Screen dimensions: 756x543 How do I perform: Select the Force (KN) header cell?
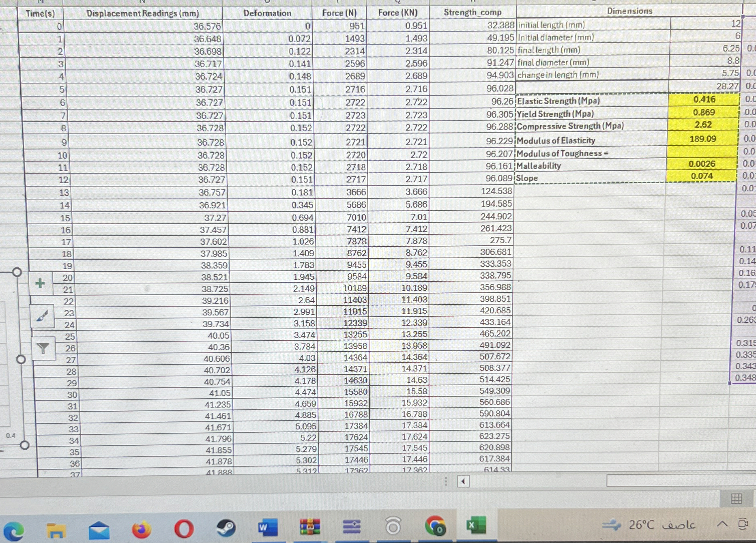point(397,13)
